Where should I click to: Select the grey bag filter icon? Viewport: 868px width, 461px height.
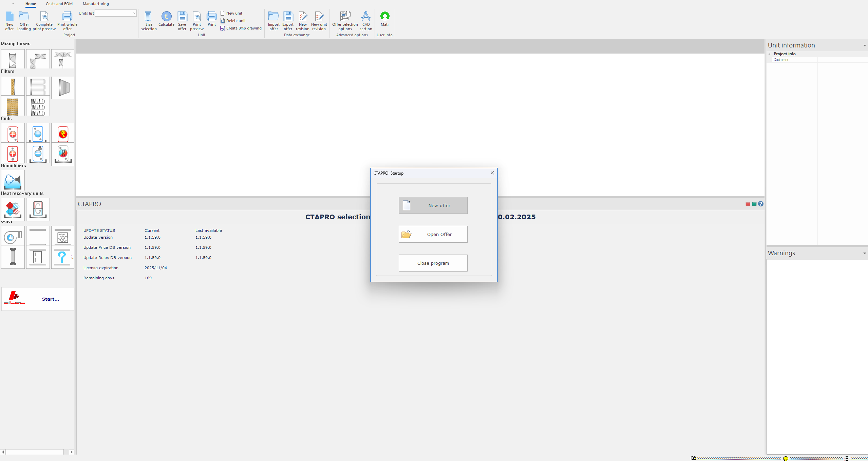click(x=63, y=87)
